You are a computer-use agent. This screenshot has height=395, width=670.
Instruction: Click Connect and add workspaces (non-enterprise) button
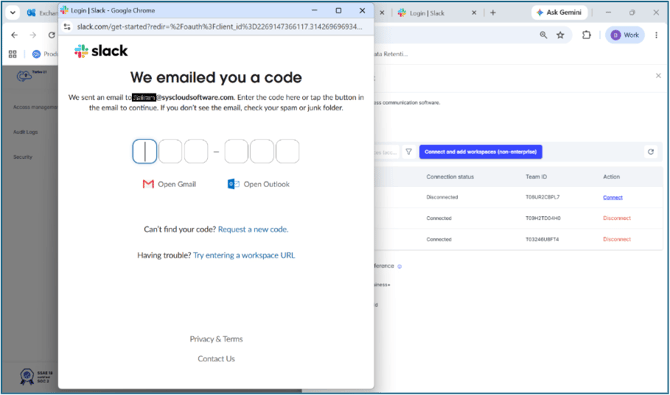(481, 152)
